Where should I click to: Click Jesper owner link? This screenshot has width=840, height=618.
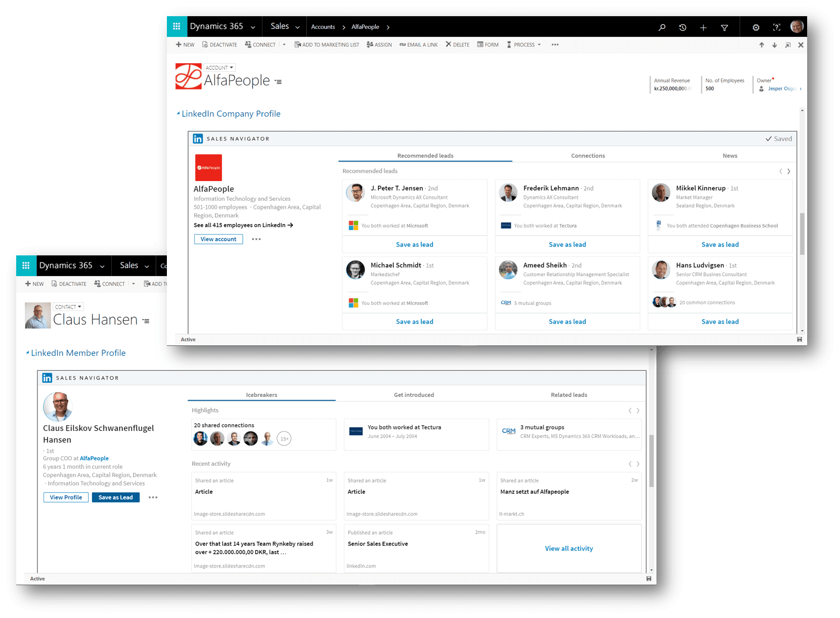(783, 89)
